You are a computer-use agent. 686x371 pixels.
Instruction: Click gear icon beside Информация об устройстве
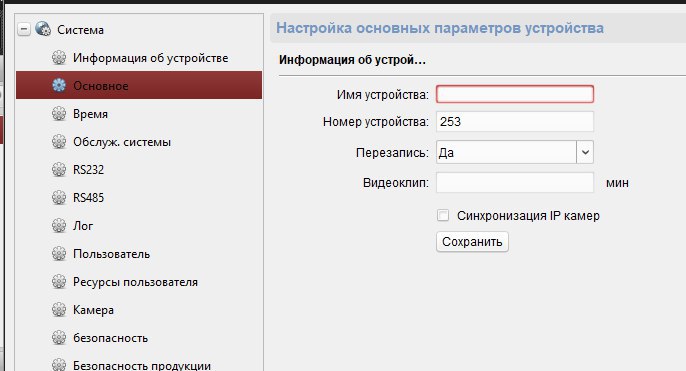[59, 57]
